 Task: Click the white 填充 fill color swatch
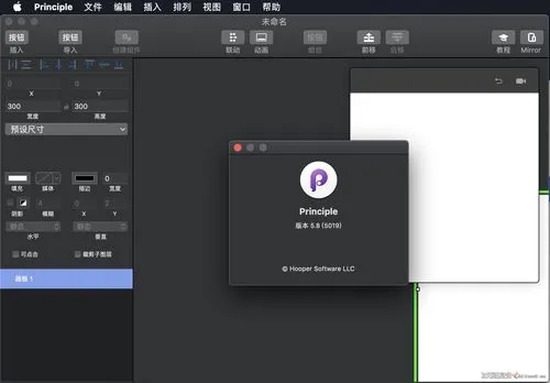tap(18, 178)
